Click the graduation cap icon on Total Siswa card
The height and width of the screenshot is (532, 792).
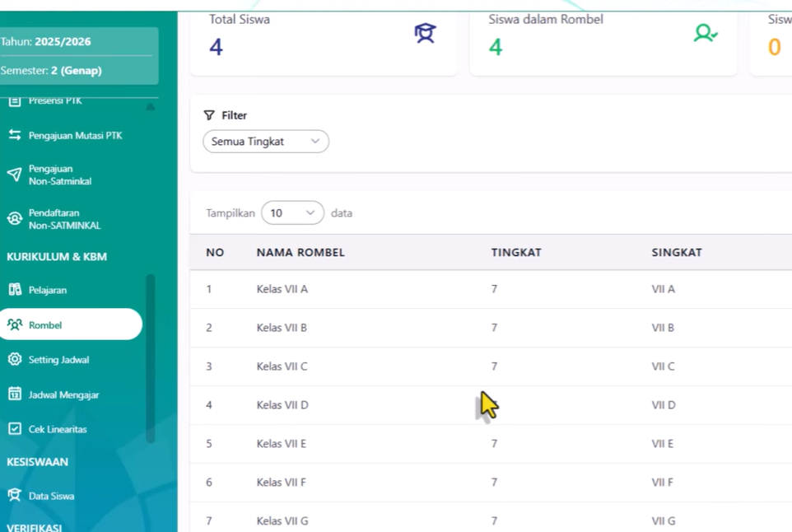pyautogui.click(x=425, y=33)
